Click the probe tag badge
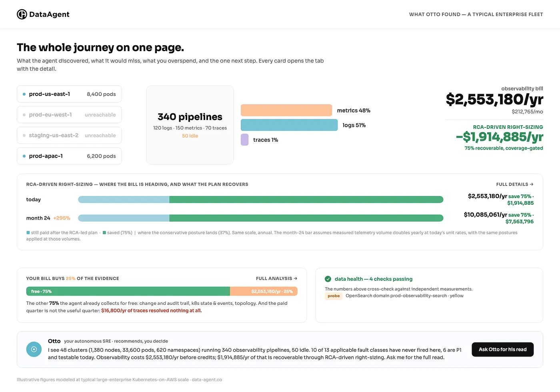Screen dimensions: 560x392 coord(334,296)
